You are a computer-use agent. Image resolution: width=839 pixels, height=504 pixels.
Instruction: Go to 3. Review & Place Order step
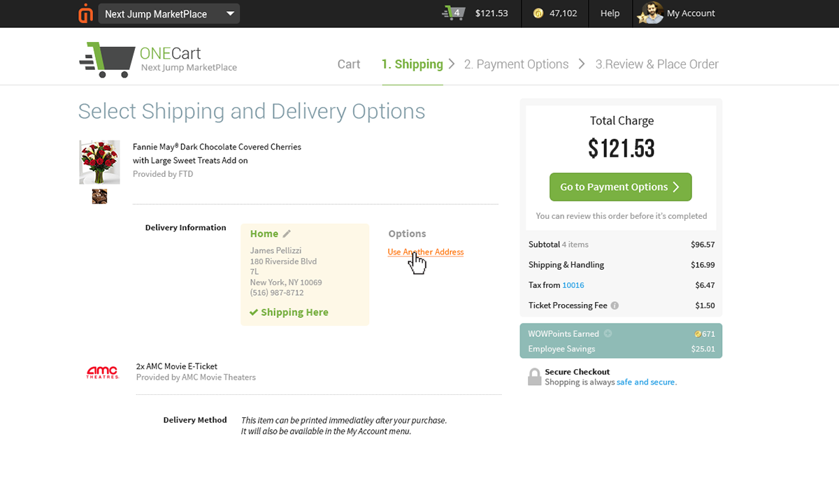(657, 64)
